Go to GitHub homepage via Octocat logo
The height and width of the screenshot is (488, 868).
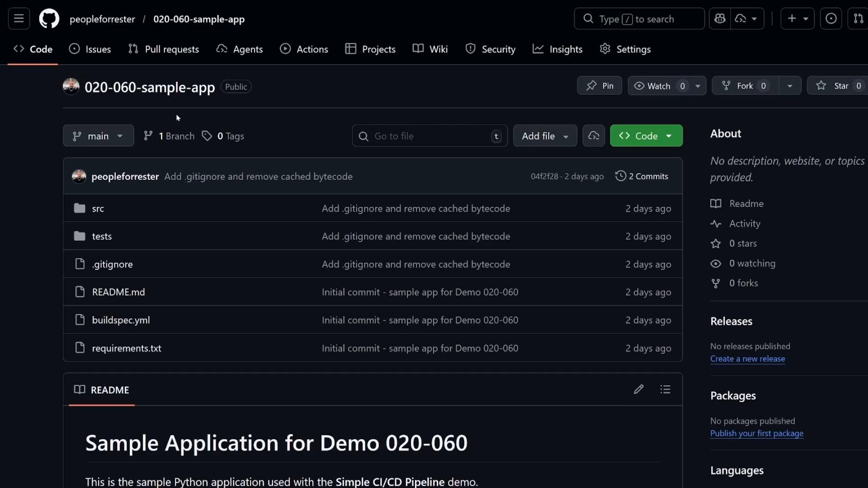(x=49, y=19)
